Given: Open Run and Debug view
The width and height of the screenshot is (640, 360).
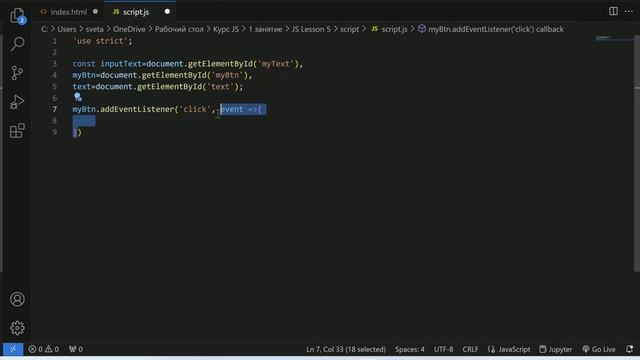Looking at the screenshot, I should point(17,102).
